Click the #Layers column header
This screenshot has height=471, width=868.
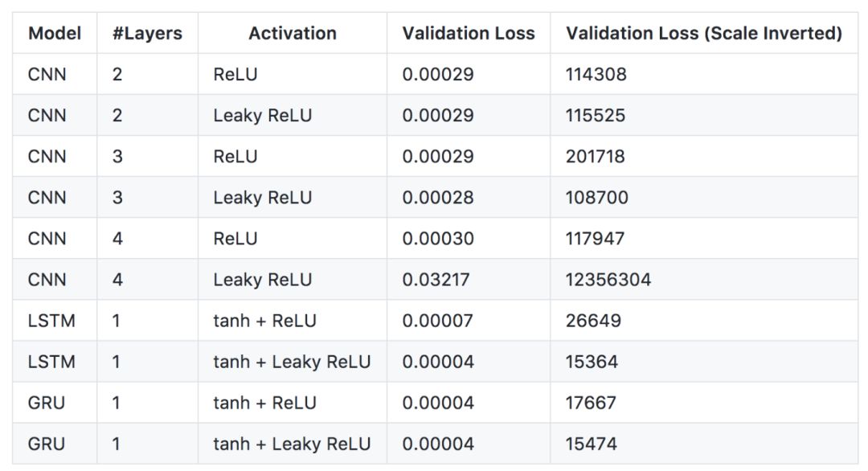(x=147, y=33)
